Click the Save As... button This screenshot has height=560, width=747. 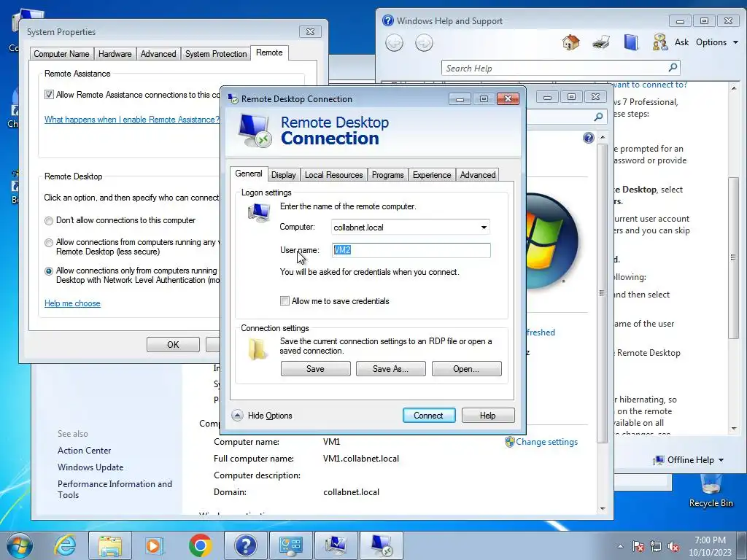(x=391, y=368)
